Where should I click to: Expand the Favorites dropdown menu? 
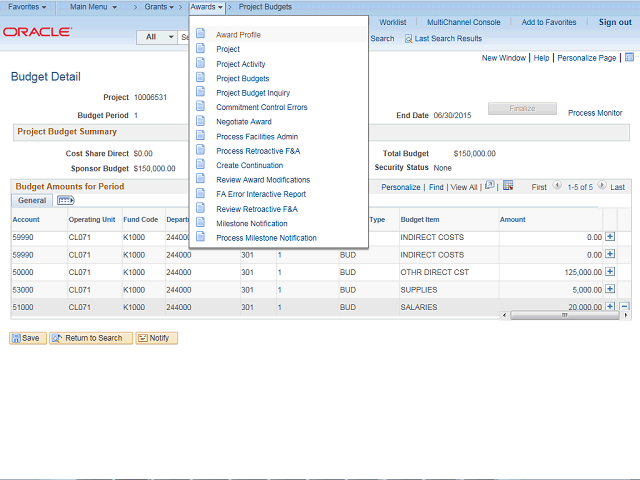27,7
